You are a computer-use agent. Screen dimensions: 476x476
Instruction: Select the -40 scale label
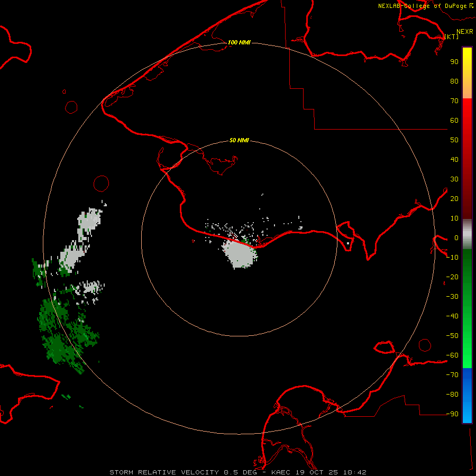pos(452,316)
